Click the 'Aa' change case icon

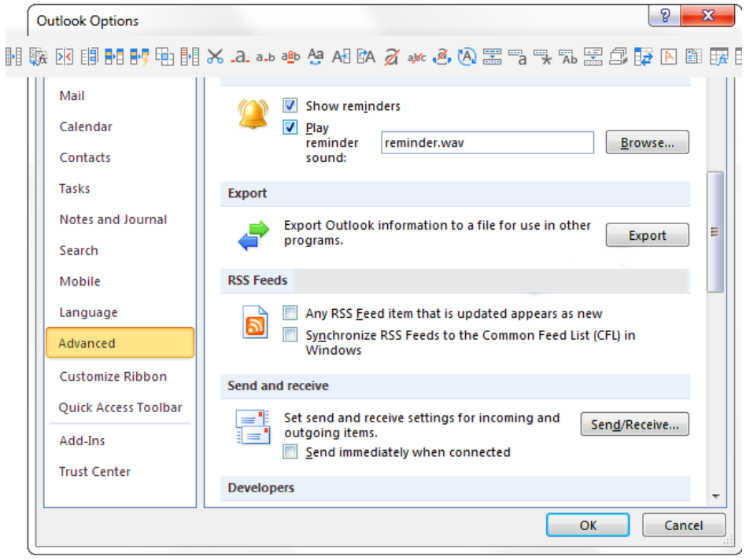pyautogui.click(x=316, y=57)
